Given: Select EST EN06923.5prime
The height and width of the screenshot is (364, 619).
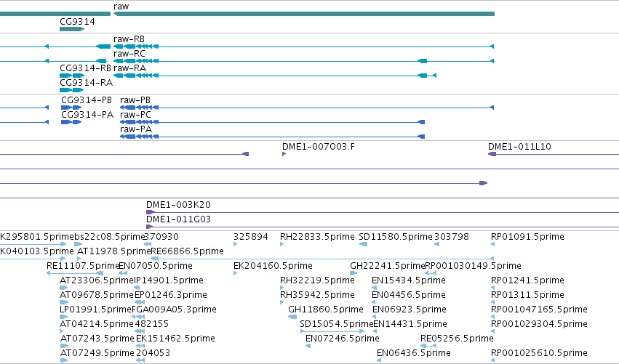Looking at the screenshot, I should 410,310.
